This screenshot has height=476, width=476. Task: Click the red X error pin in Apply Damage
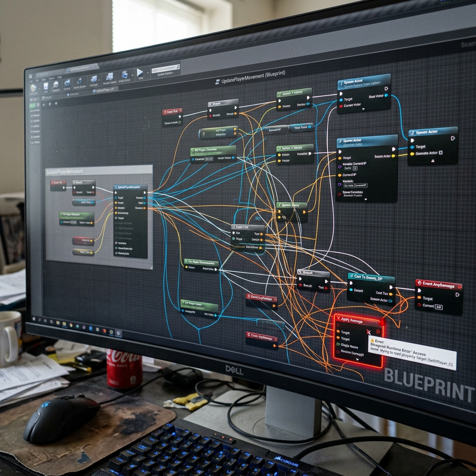point(368,332)
